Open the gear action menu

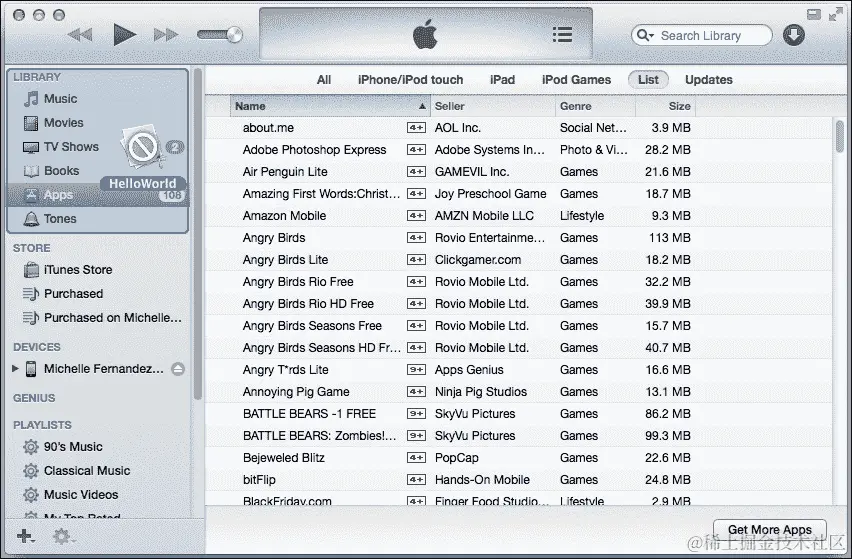click(63, 537)
